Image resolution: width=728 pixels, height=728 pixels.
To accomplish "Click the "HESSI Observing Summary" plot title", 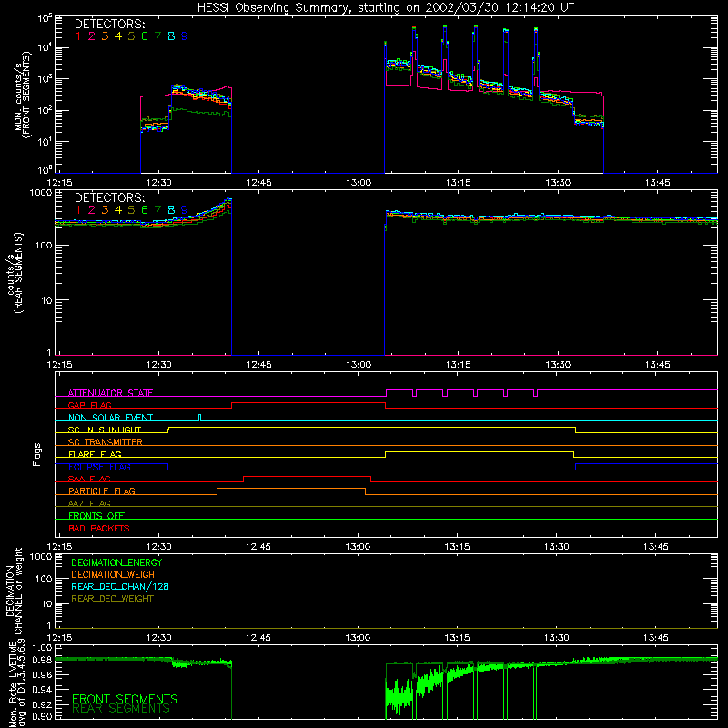I will [386, 7].
